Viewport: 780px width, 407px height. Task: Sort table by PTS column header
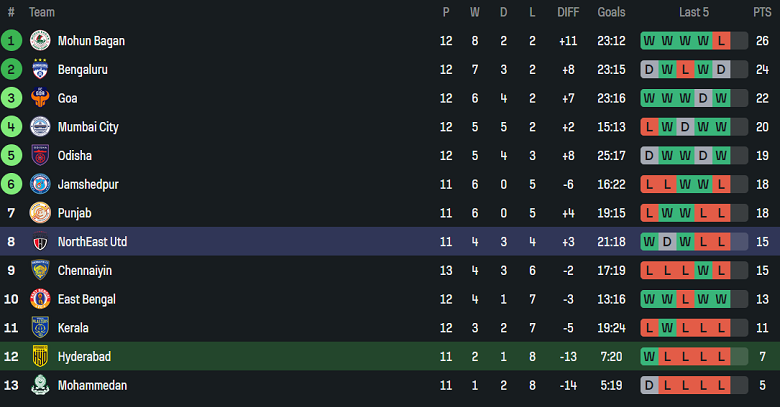click(762, 12)
